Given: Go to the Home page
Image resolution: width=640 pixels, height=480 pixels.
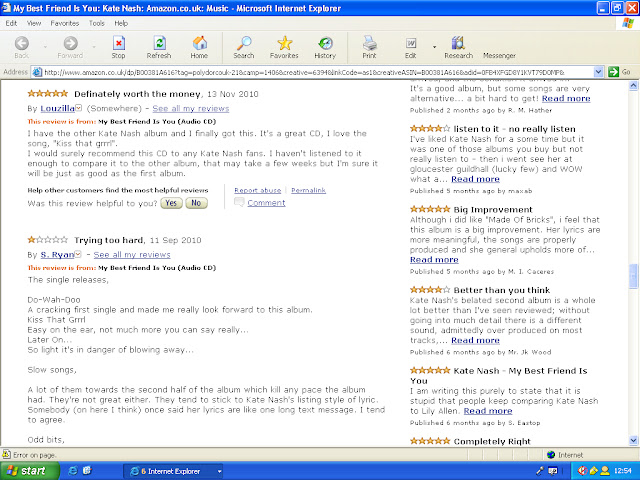Looking at the screenshot, I should (x=200, y=43).
